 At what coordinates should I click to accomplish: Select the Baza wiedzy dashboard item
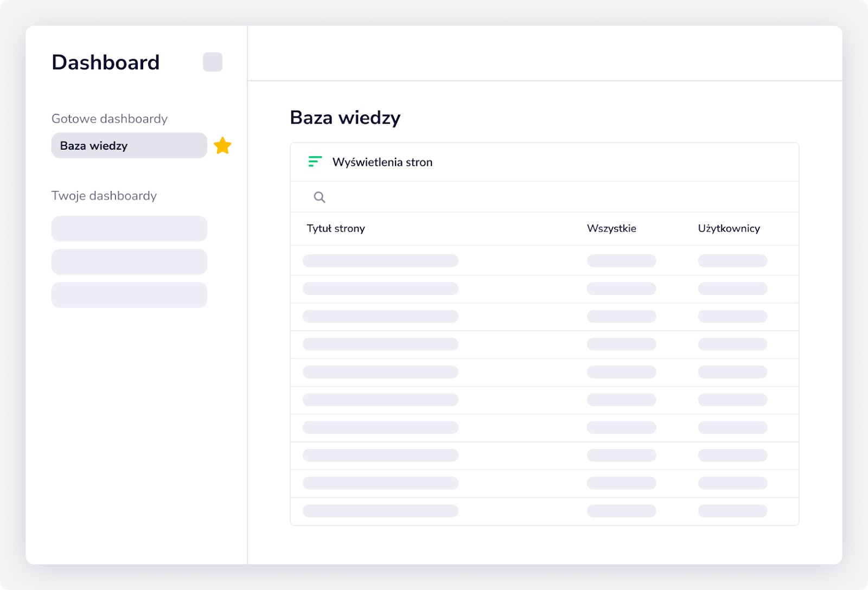pyautogui.click(x=129, y=145)
